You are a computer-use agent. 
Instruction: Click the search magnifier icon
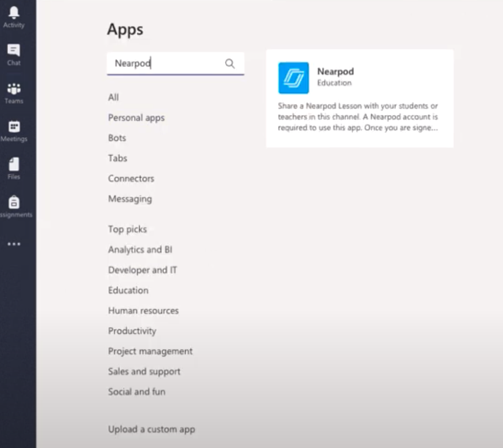click(230, 64)
